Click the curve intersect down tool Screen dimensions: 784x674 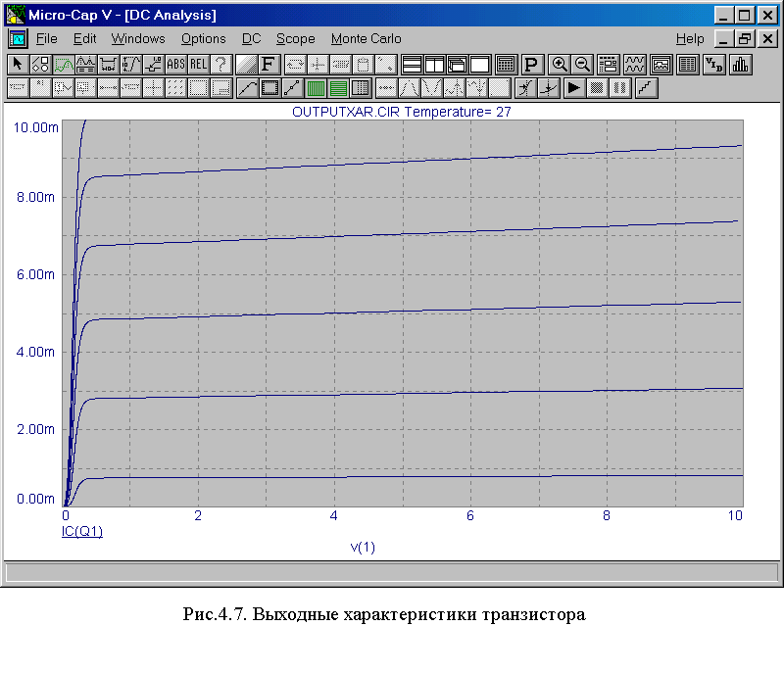[x=548, y=88]
